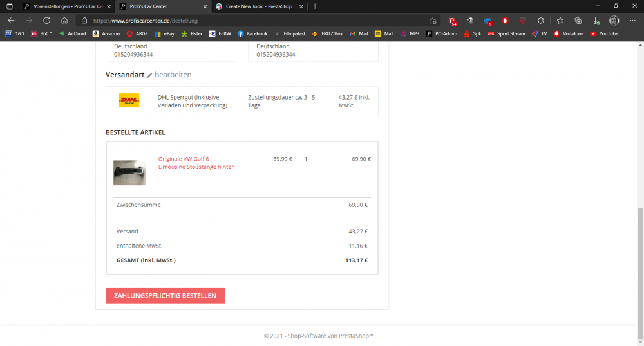
Task: Open red hand blocker extension
Action: [505, 21]
